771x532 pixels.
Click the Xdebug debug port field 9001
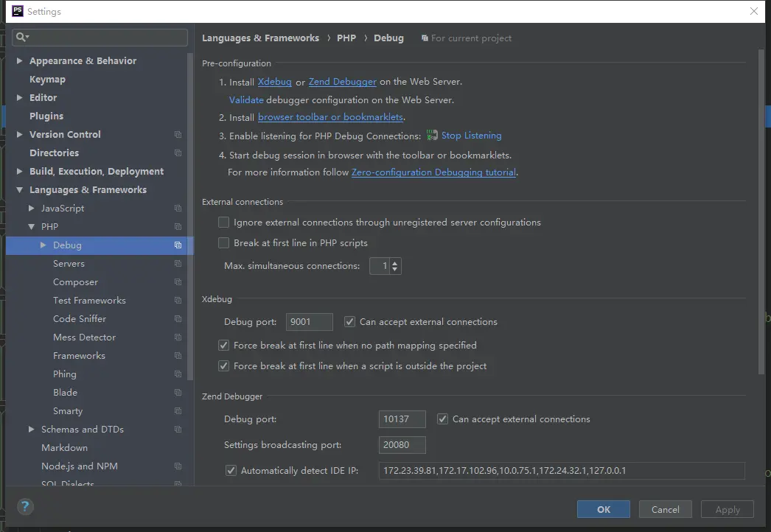tap(309, 322)
